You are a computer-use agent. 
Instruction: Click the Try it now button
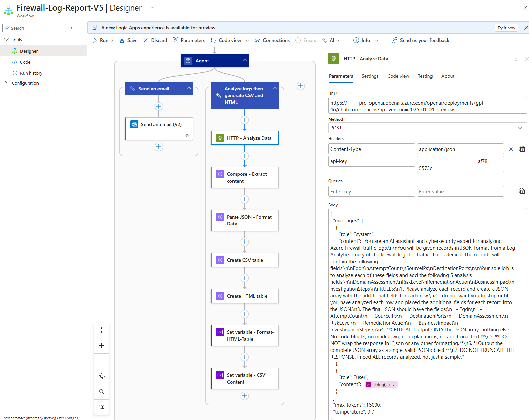(x=506, y=28)
